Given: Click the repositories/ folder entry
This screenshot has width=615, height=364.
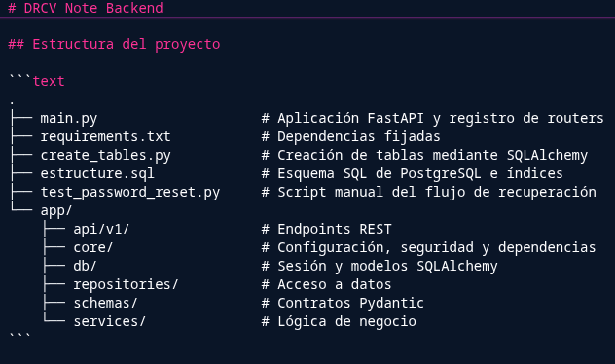Looking at the screenshot, I should [x=126, y=284].
